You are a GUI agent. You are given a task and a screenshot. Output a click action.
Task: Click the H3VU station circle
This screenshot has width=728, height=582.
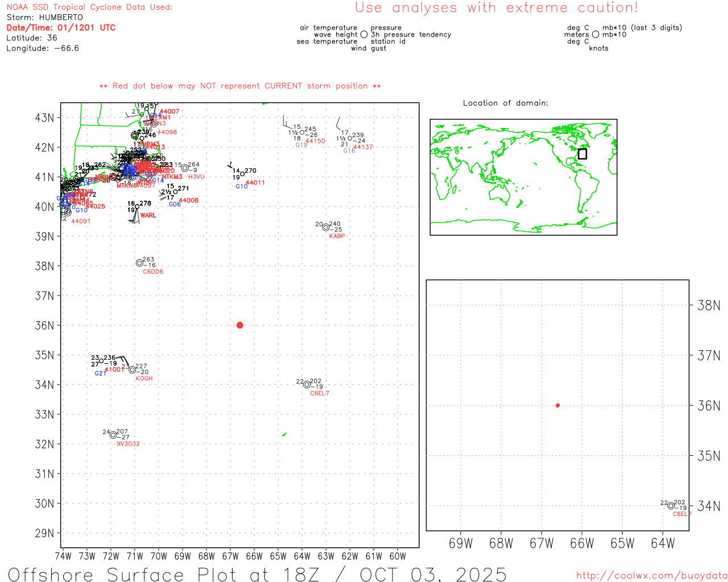tap(185, 168)
